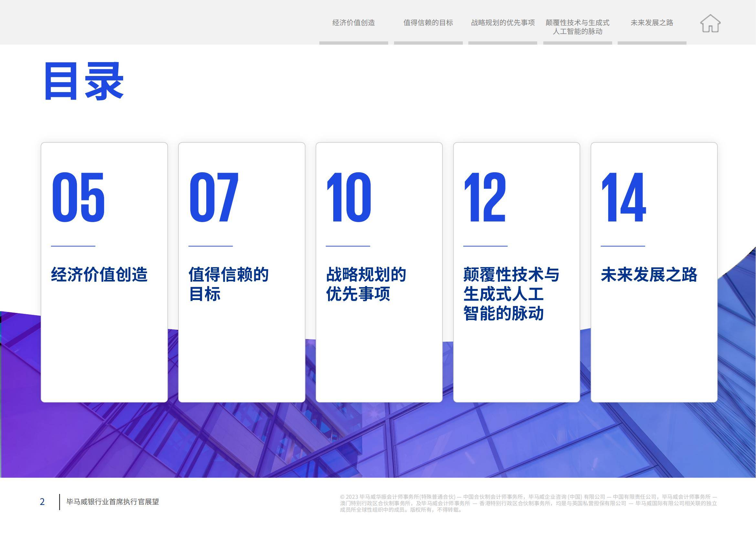Select the 战略规划的优先事项 navigation tab
Screen dimensions: 756x535
pos(503,23)
